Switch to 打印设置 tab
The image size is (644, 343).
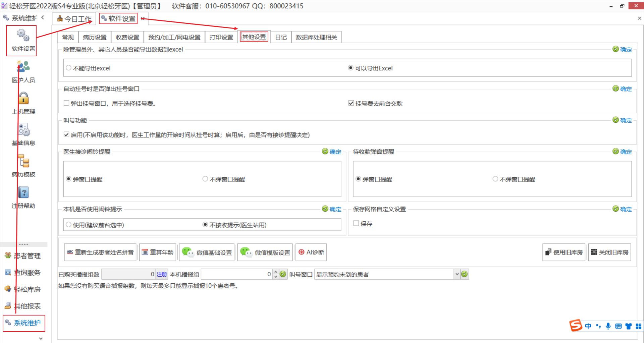pos(221,37)
